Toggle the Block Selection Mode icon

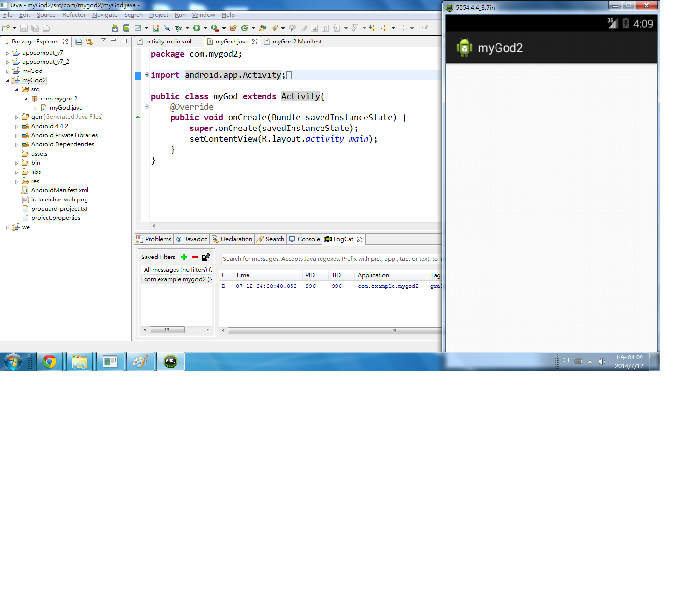[314, 28]
